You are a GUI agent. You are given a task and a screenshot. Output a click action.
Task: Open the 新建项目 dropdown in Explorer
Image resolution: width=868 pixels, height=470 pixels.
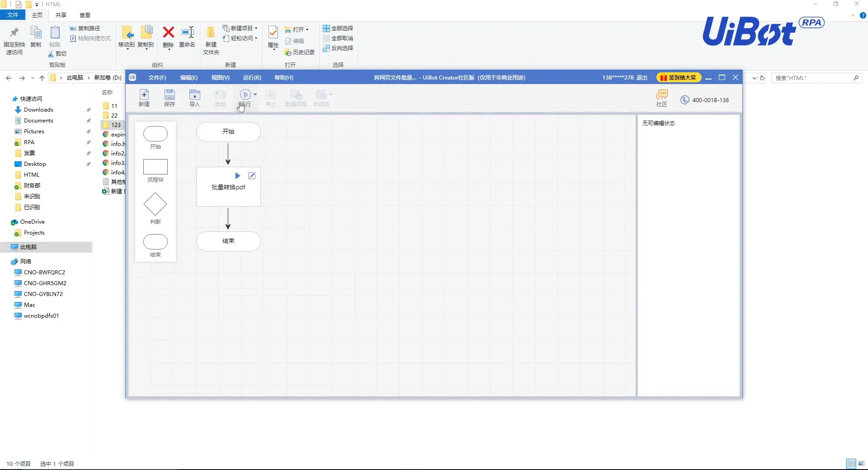[x=240, y=28]
